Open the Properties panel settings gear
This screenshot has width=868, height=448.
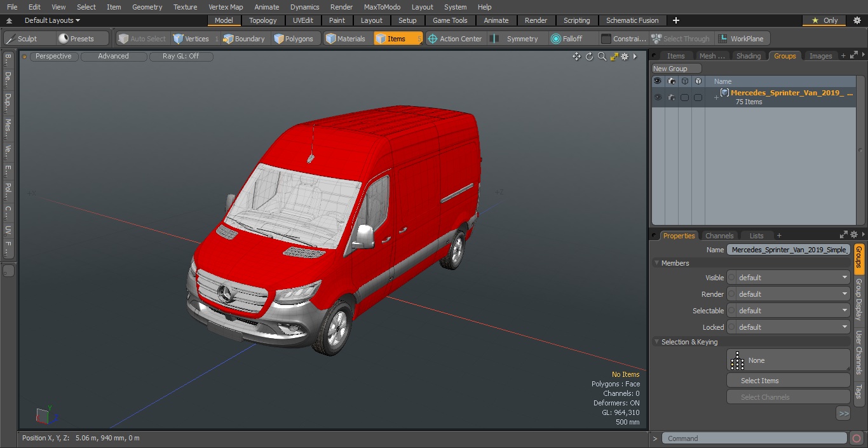tap(854, 235)
